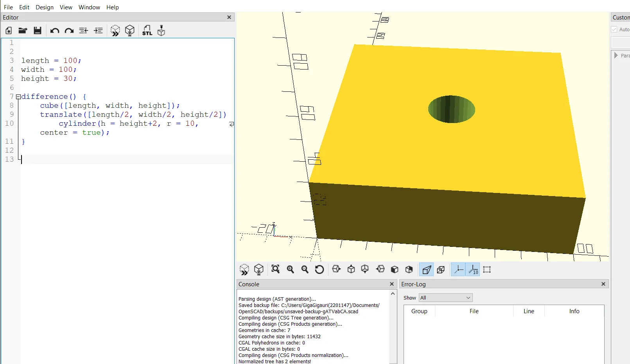630x364 pixels.
Task: Place cursor on 'length = 100;' line
Action: (51, 61)
